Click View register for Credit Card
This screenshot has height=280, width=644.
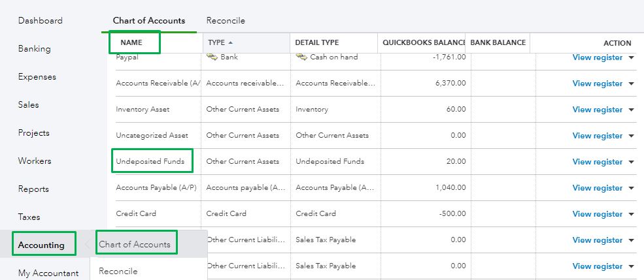[x=597, y=214]
